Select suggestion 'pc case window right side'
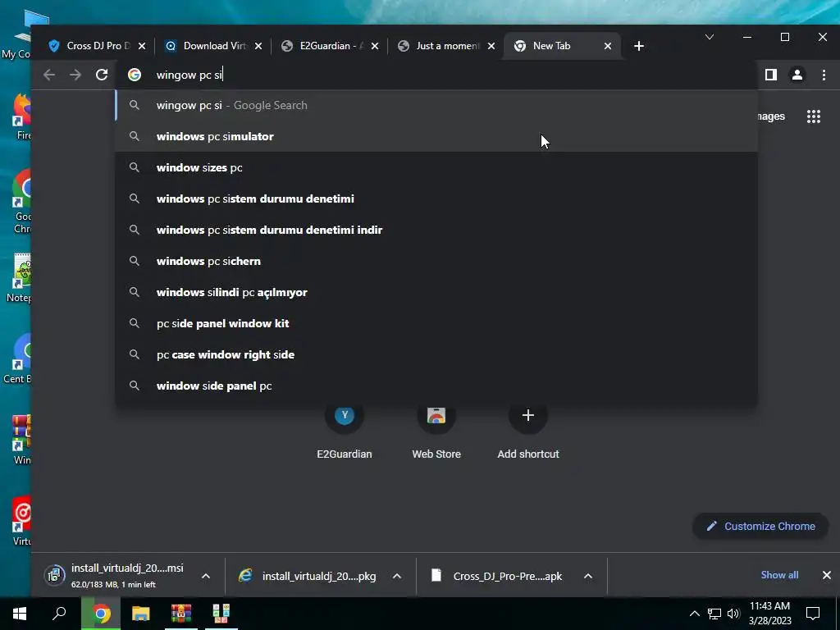This screenshot has height=630, width=840. tap(436, 354)
